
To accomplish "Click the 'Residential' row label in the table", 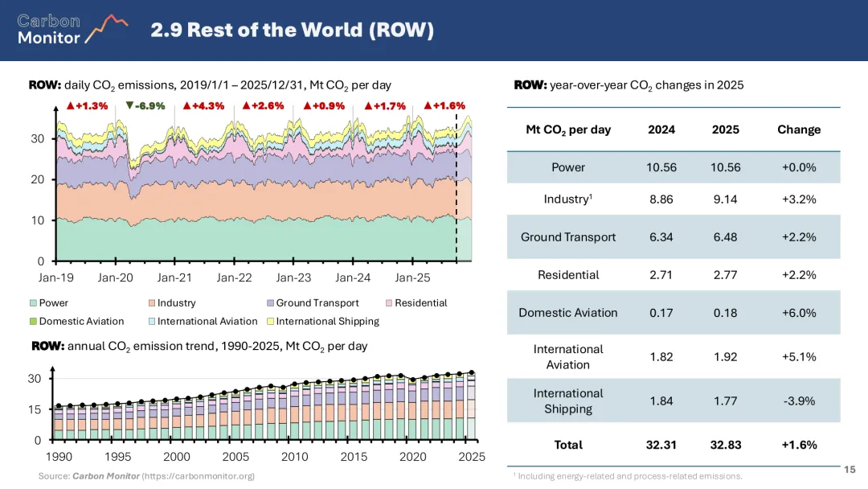I will [568, 275].
